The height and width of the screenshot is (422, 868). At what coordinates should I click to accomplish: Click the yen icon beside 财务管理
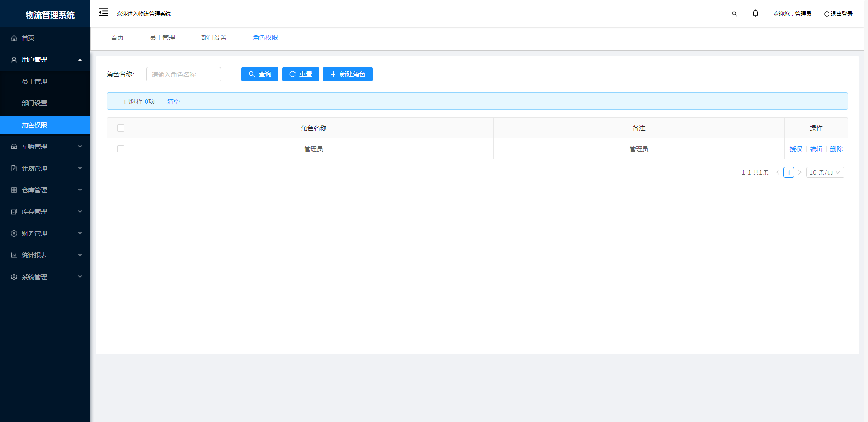click(14, 233)
